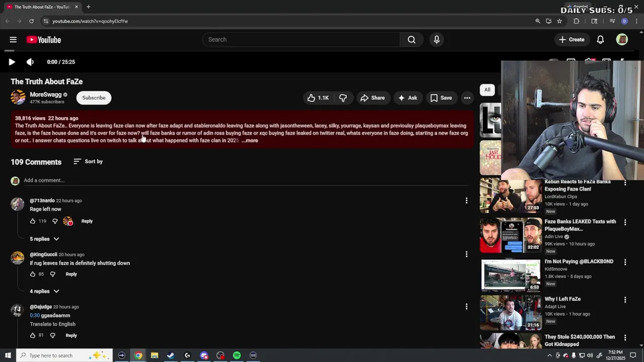
Task: Open Chrome profile D avatar
Action: pyautogui.click(x=624, y=21)
